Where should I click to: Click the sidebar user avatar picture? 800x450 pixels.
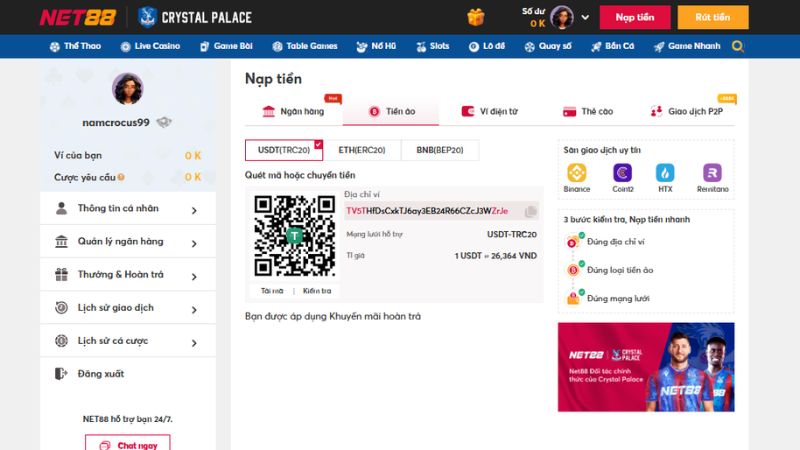128,89
